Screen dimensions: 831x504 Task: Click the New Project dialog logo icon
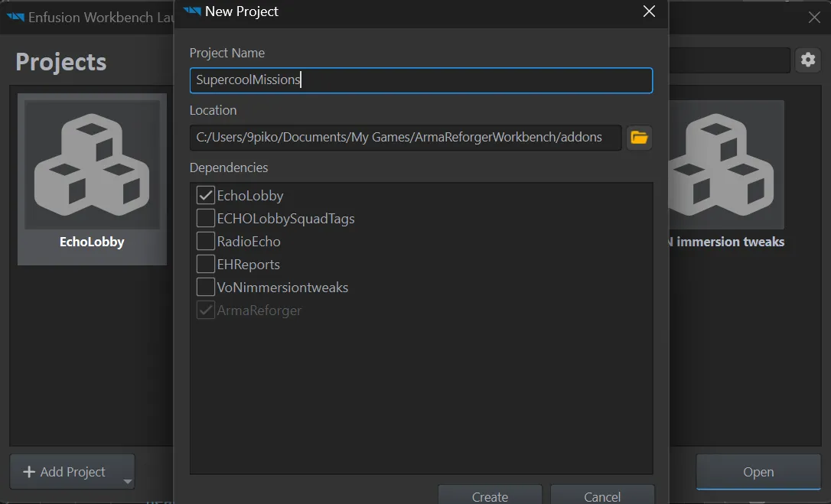pos(192,11)
